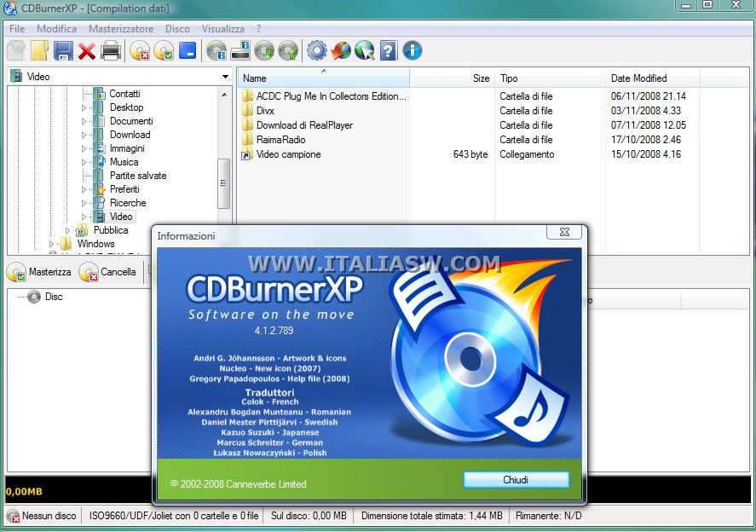
Task: Expand the Download tree node
Action: [x=84, y=135]
